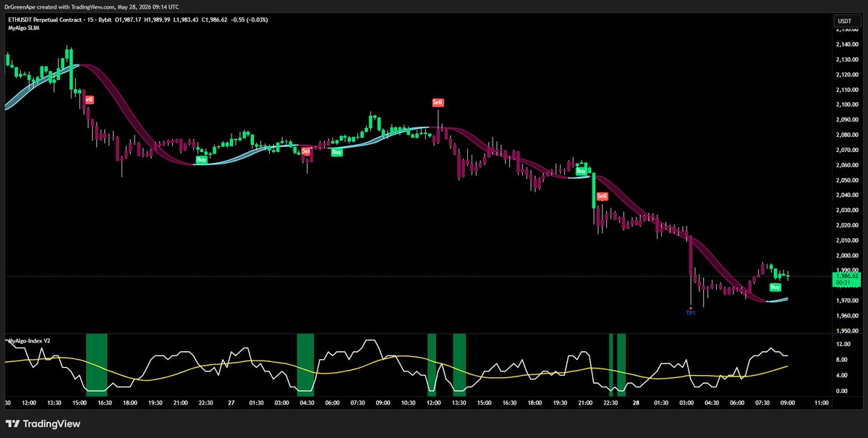Click the 2,140.00 price scale label

pyautogui.click(x=846, y=45)
